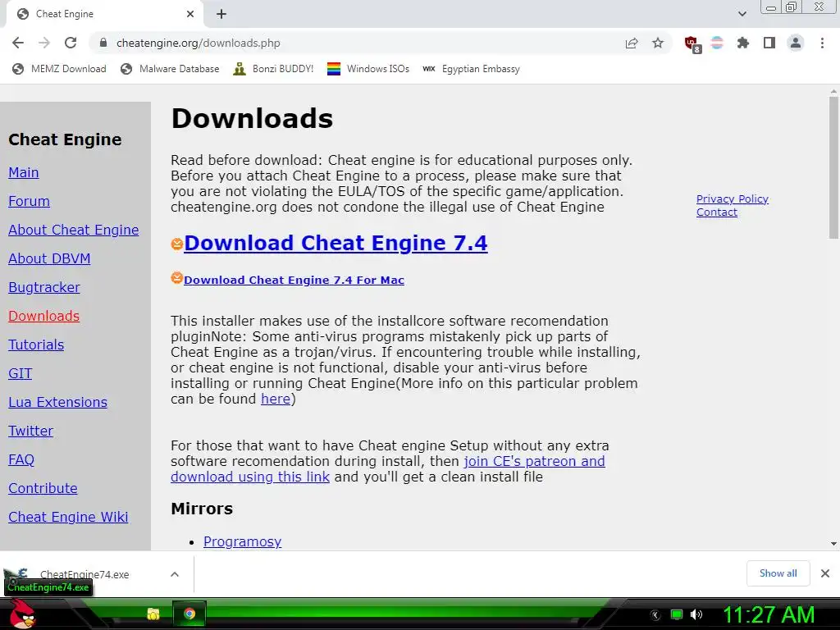Close the Cheat Engine tab
The height and width of the screenshot is (630, 840).
pos(190,14)
